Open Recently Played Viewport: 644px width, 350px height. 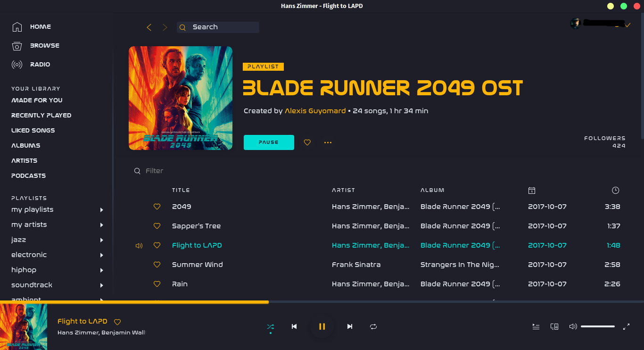(x=41, y=115)
